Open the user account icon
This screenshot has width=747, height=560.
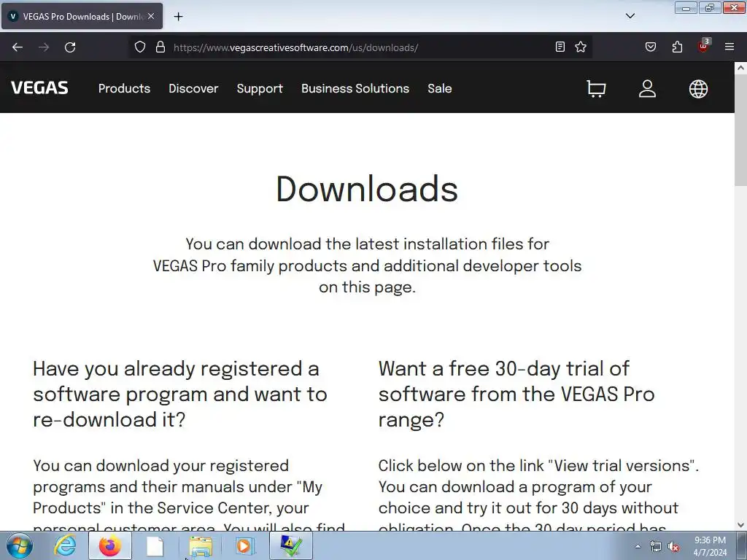647,88
